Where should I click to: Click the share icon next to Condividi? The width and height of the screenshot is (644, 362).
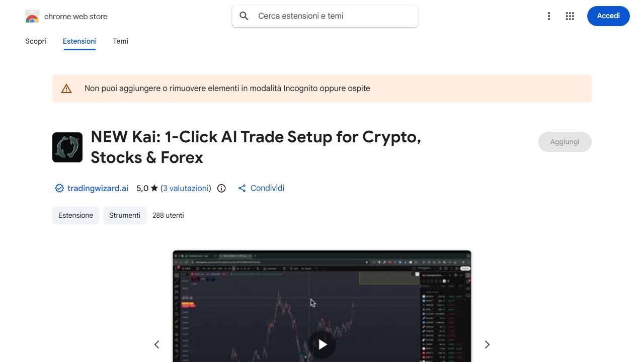tap(242, 189)
